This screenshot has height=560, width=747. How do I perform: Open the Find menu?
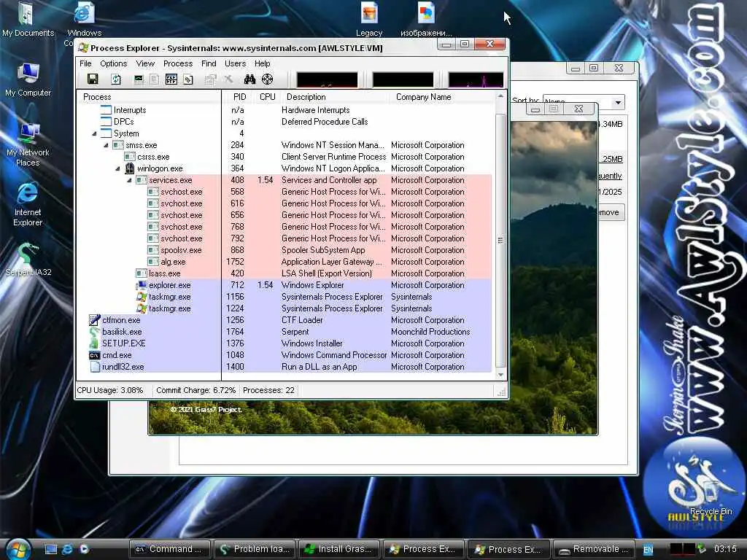209,63
